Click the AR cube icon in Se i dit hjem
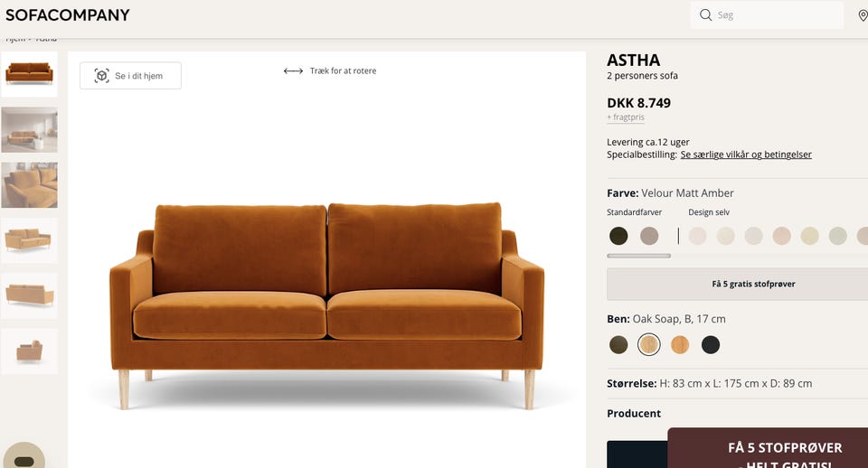 pos(101,76)
